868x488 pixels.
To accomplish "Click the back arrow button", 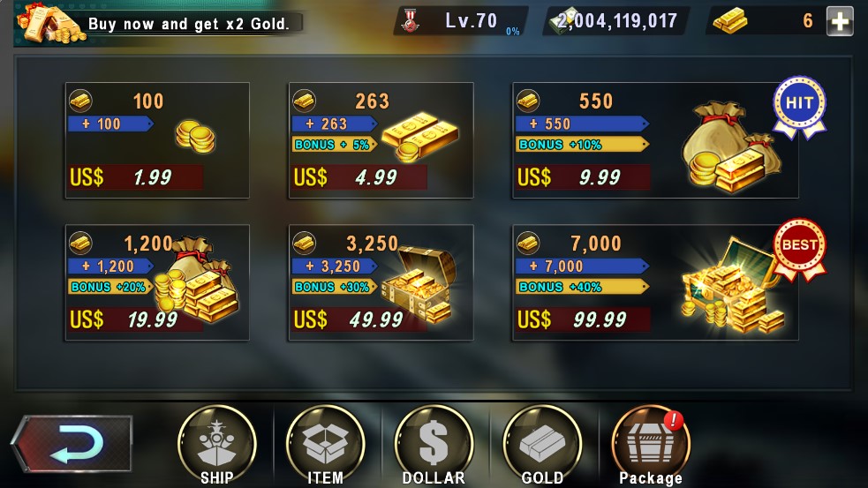I will (x=72, y=444).
